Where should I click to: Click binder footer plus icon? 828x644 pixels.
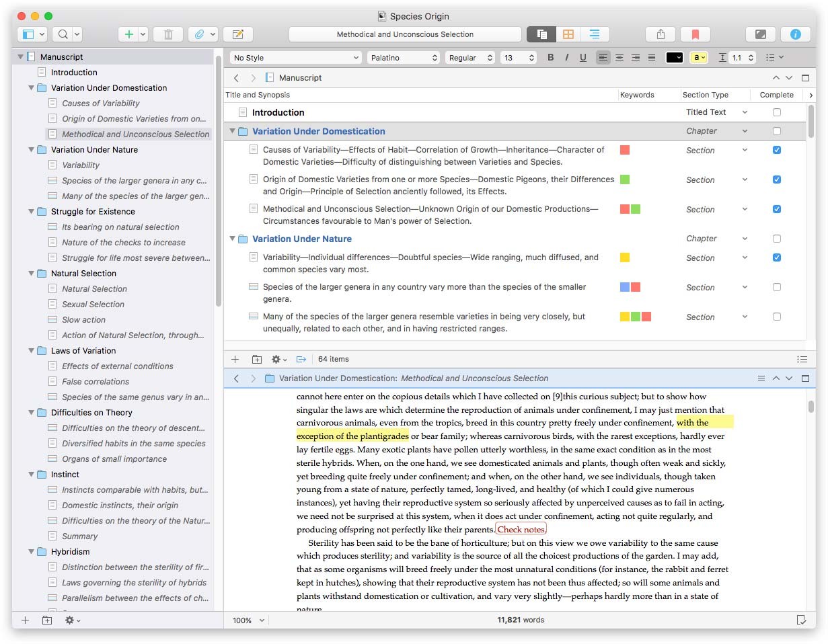coord(26,620)
